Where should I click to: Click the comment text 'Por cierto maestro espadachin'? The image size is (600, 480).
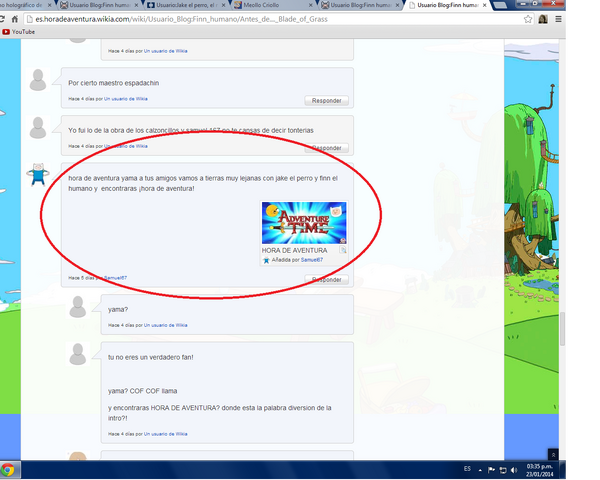coord(114,83)
